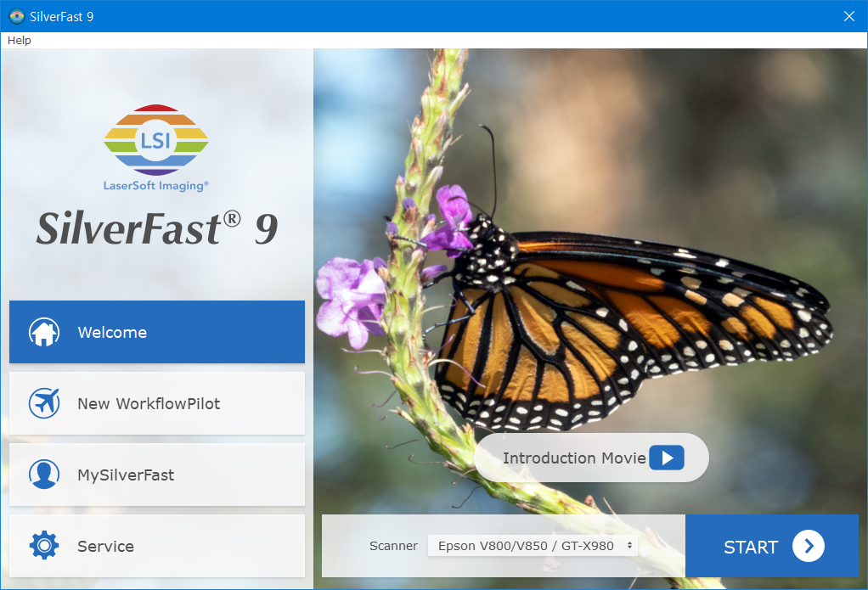Play the Introduction Movie
This screenshot has height=590, width=868.
tap(667, 458)
